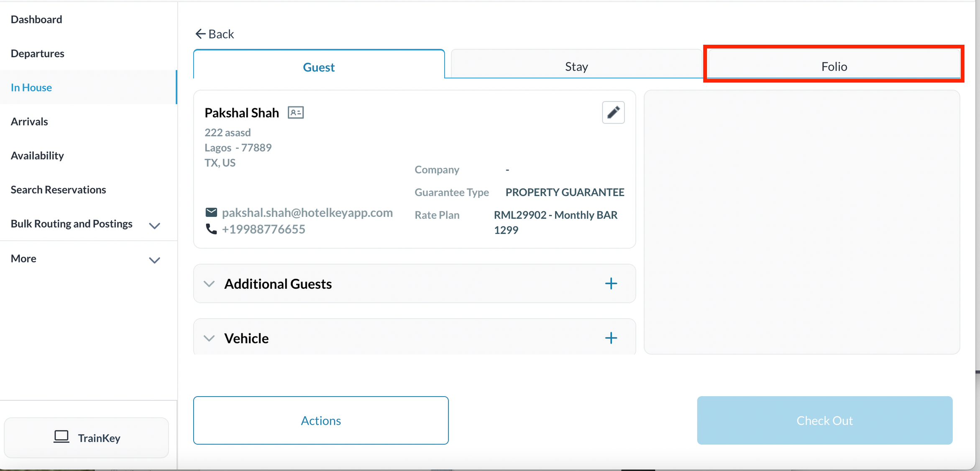Switch to the Folio tab
Viewport: 980px width, 471px height.
833,66
